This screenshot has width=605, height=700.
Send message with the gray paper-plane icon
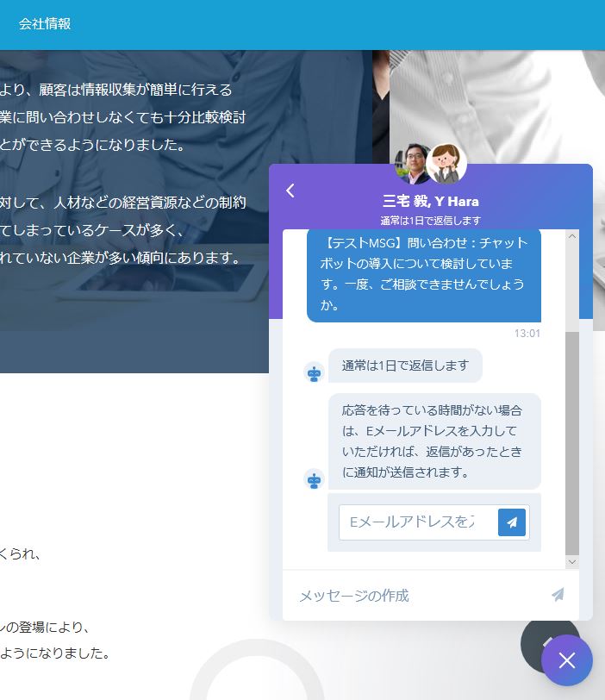(558, 595)
